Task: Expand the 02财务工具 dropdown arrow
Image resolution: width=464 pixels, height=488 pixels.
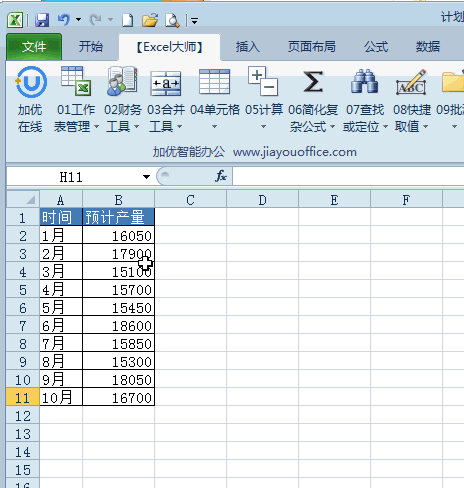Action: point(136,127)
